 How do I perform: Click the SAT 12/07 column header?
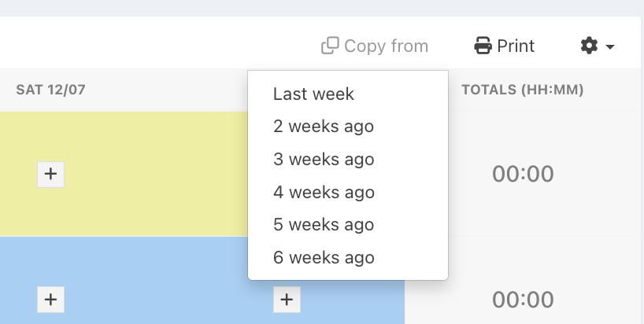(50, 90)
